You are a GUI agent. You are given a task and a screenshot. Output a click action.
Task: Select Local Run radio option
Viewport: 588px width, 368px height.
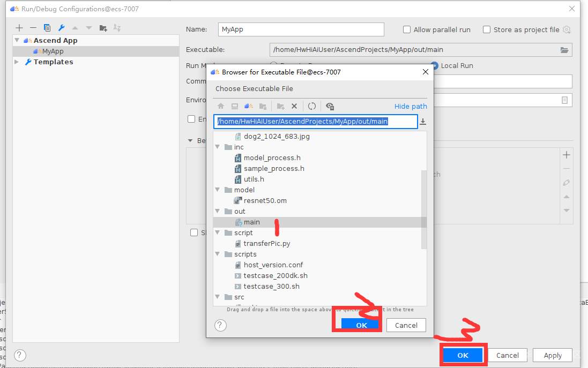pyautogui.click(x=435, y=65)
